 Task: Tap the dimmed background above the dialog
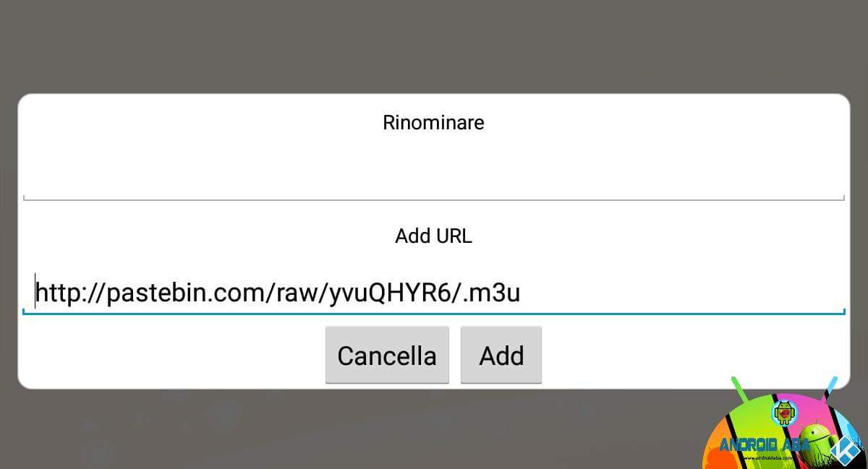coord(434,43)
